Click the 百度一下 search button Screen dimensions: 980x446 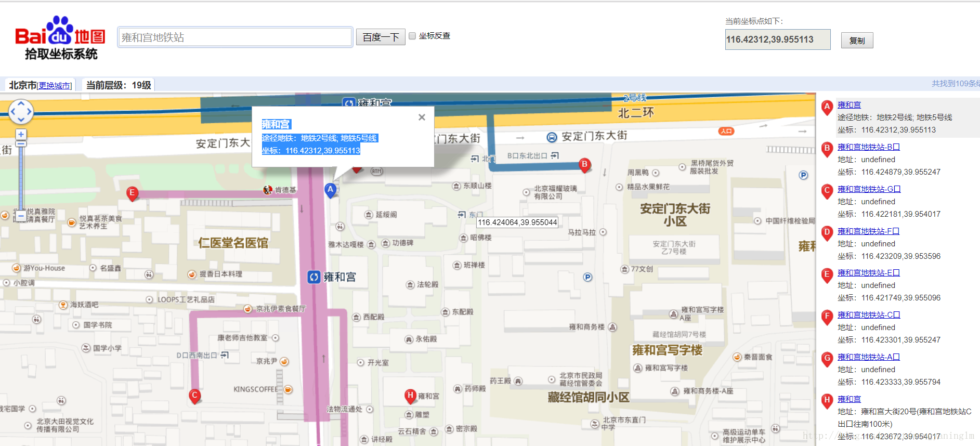[381, 37]
